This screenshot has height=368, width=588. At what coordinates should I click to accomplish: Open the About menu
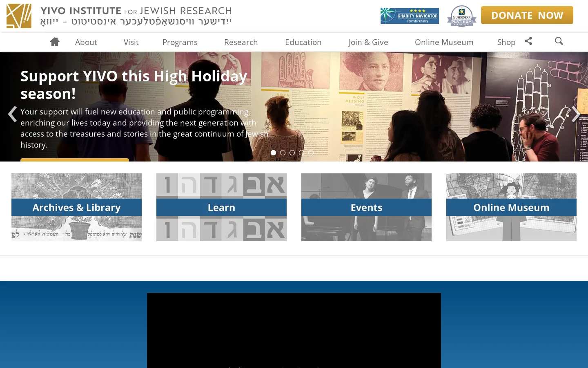(x=86, y=42)
